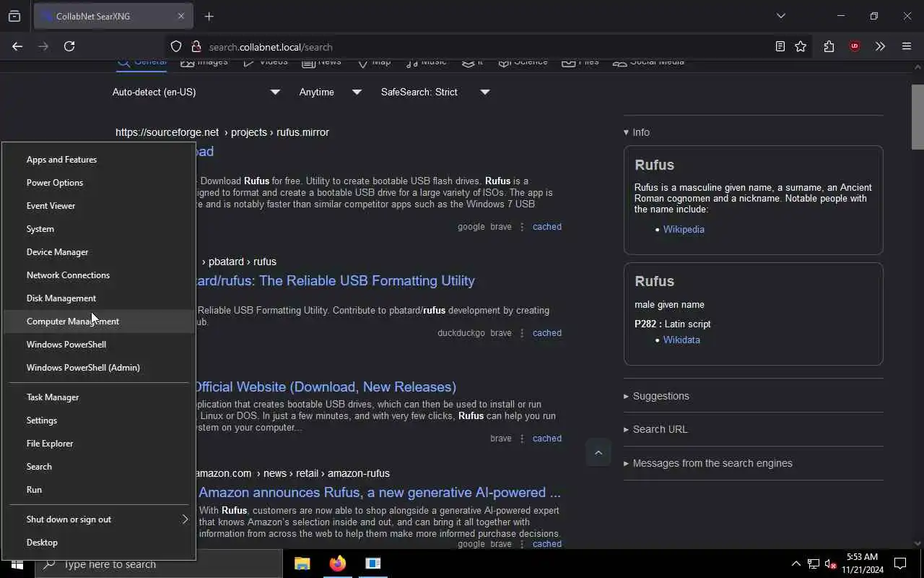
Task: Reload the current page
Action: [x=69, y=46]
